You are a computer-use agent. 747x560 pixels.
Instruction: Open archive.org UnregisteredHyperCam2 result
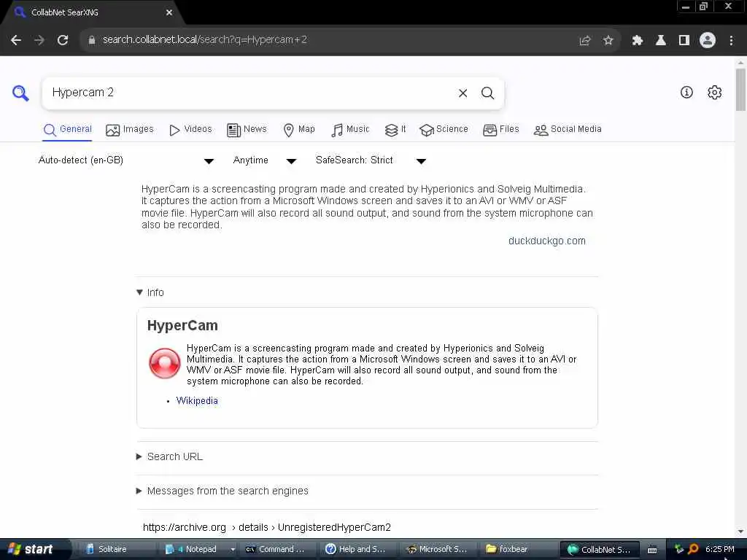click(267, 527)
